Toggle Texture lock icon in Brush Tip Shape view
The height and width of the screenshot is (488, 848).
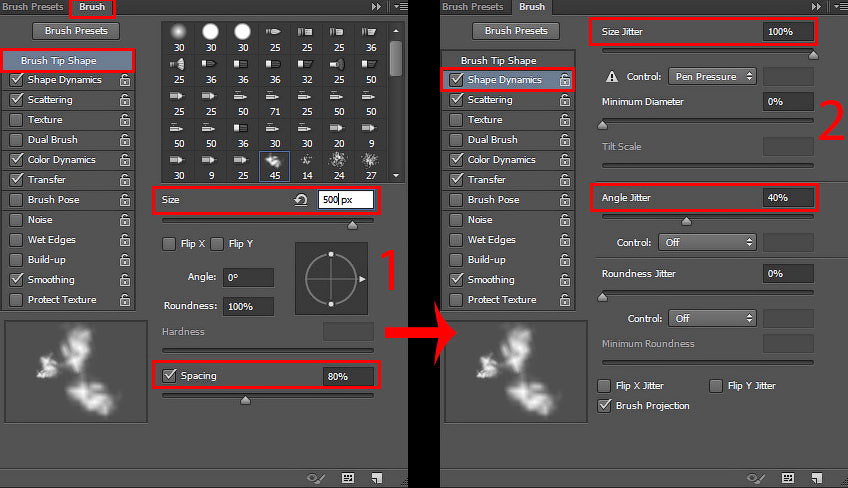coord(125,120)
